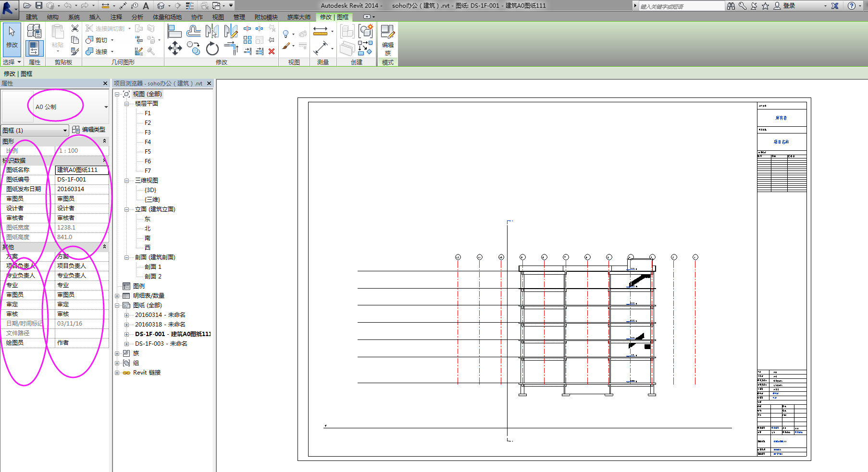868x472 pixels.
Task: Open Override Graphics paintbrush tool
Action: [286, 46]
